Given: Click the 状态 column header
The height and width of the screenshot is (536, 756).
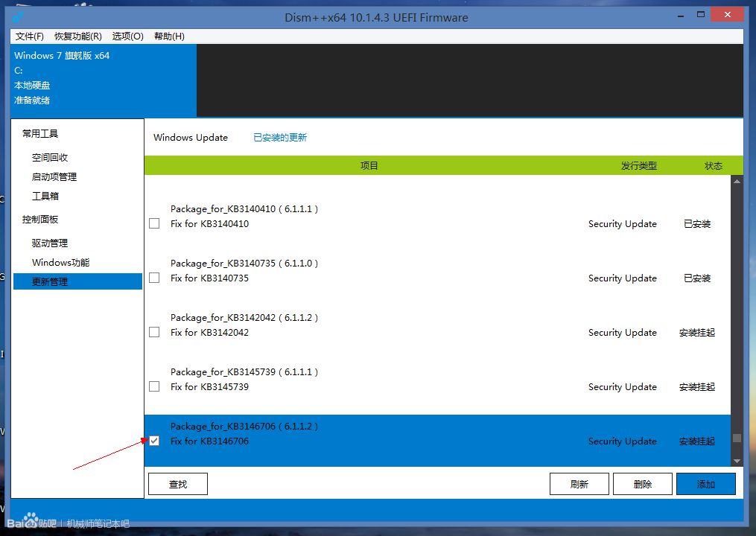Looking at the screenshot, I should (714, 166).
